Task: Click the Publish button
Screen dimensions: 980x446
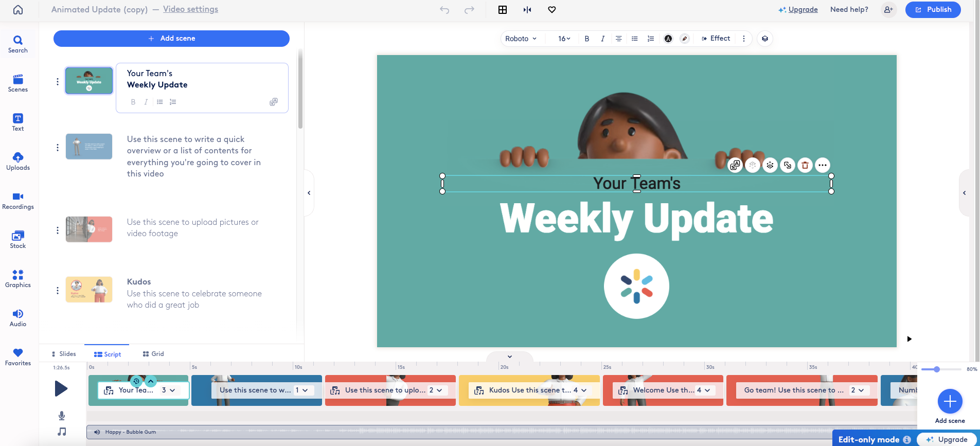Action: tap(933, 10)
